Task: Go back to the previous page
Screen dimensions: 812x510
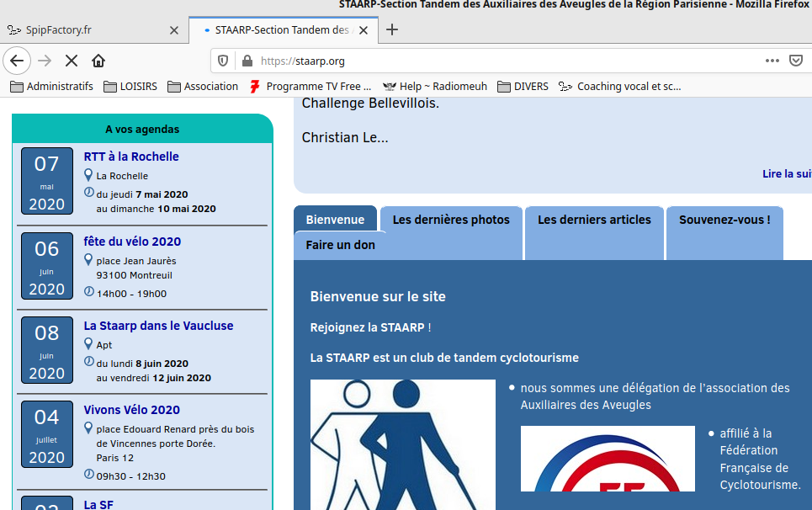Action: (17, 61)
